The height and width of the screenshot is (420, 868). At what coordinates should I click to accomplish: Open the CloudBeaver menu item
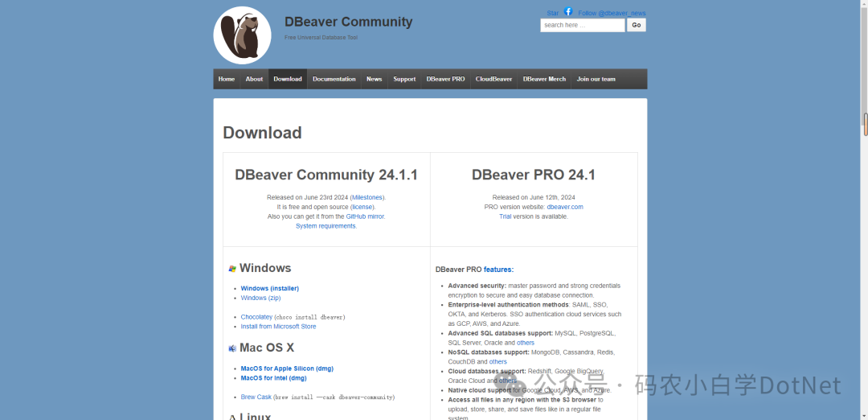tap(493, 79)
